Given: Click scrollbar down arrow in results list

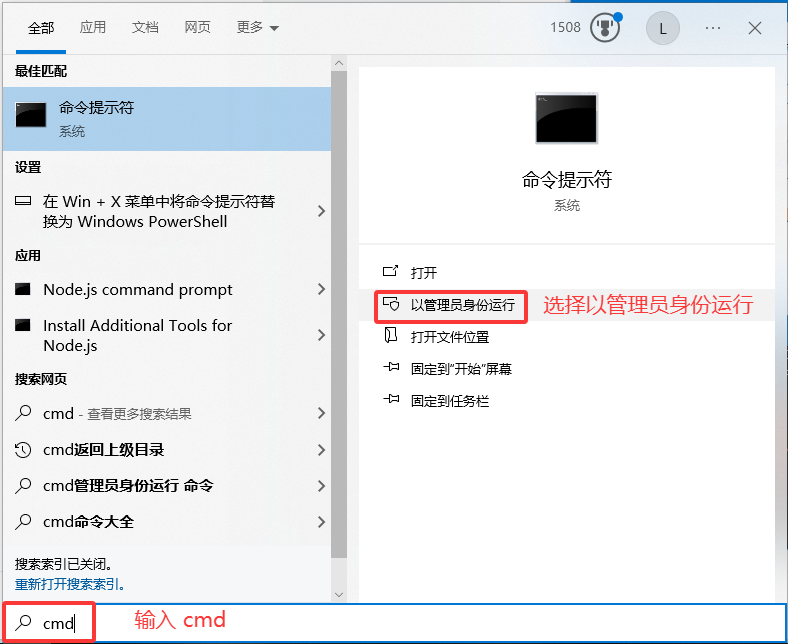Looking at the screenshot, I should pos(339,595).
